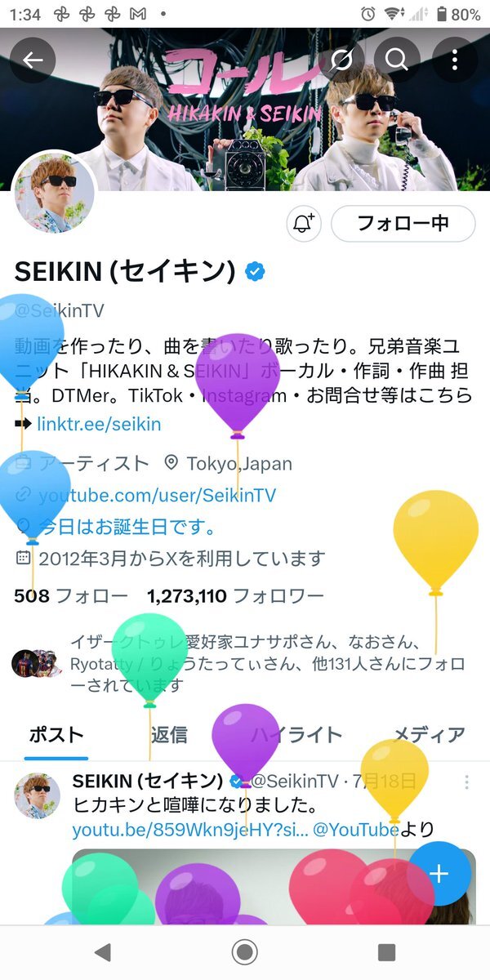Open the search magnifier icon
The height and width of the screenshot is (980, 490).
397,60
